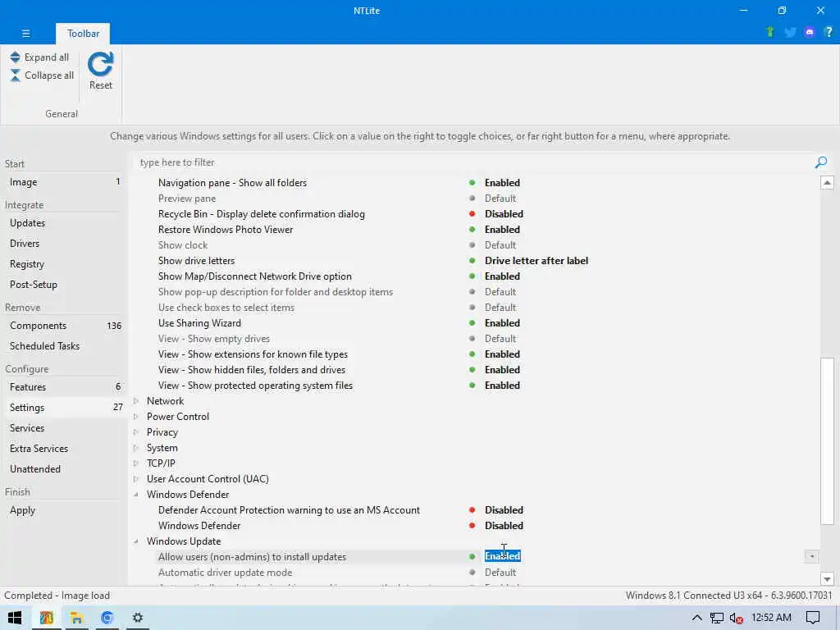Toggle Defender Account Protection warning Disabled value
The image size is (840, 630).
click(504, 510)
